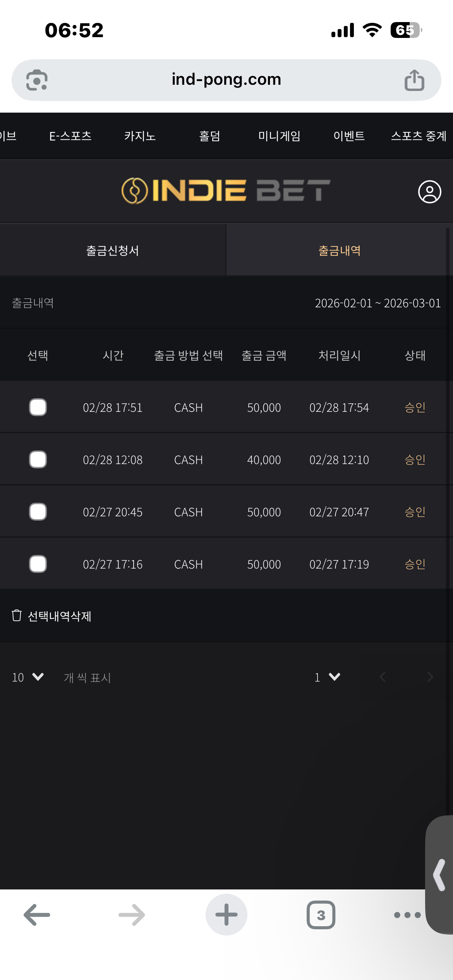Open the 카지노 menu item

coord(140,136)
